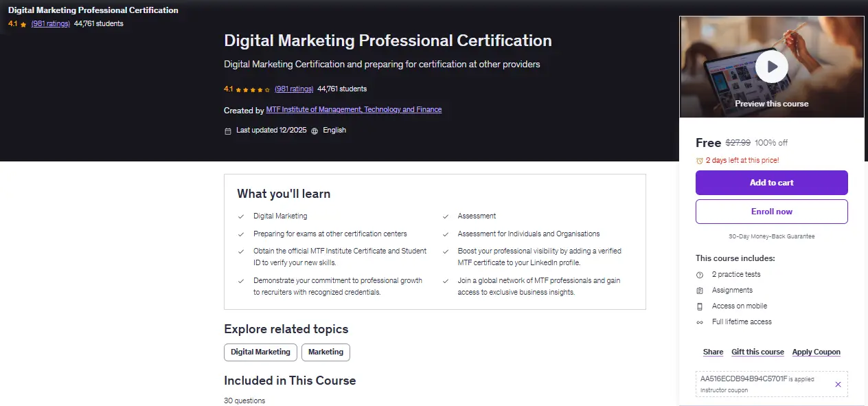The width and height of the screenshot is (868, 406).
Task: Click the Last updated calendar icon
Action: [x=228, y=131]
